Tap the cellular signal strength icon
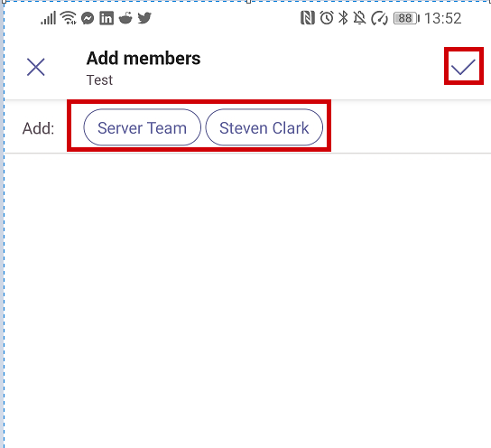 click(48, 18)
